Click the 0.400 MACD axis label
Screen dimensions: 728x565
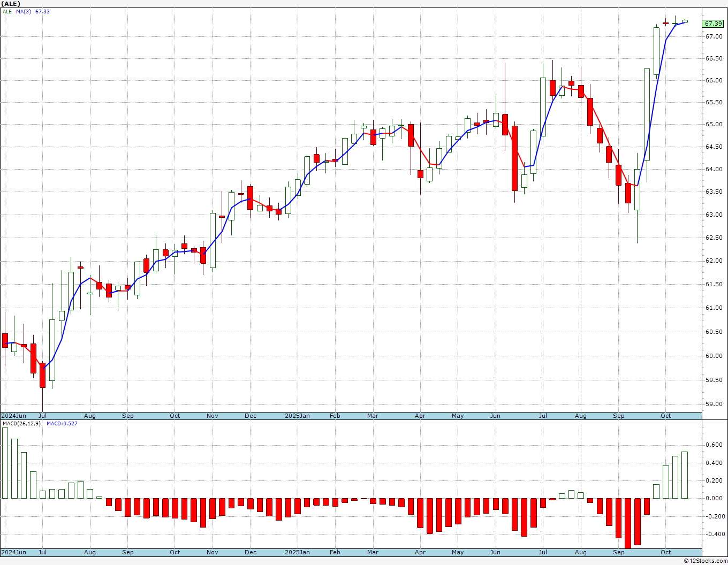(713, 463)
